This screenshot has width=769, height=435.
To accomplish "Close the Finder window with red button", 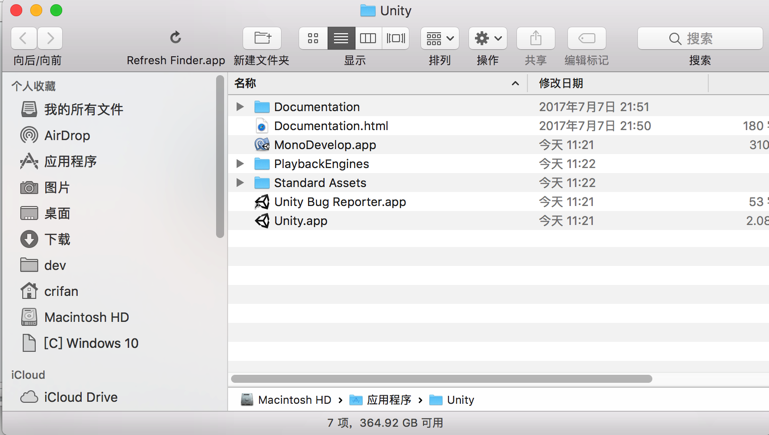I will pos(16,10).
